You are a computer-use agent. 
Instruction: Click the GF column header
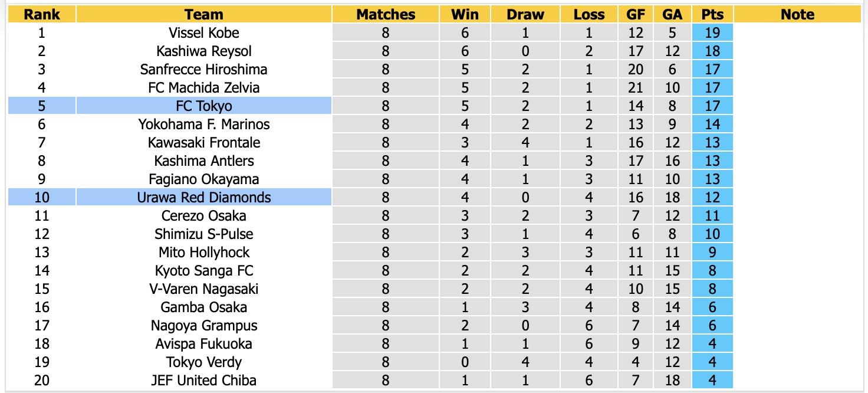coord(636,15)
